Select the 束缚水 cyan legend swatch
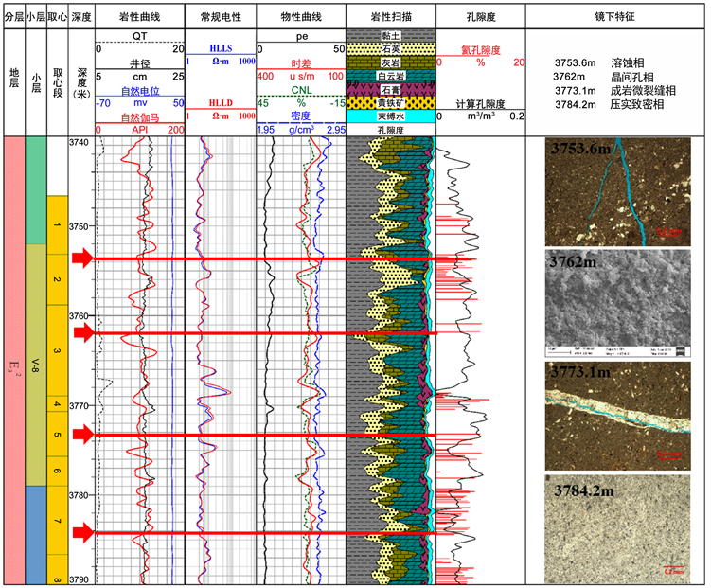This screenshot has width=711, height=588. [390, 116]
